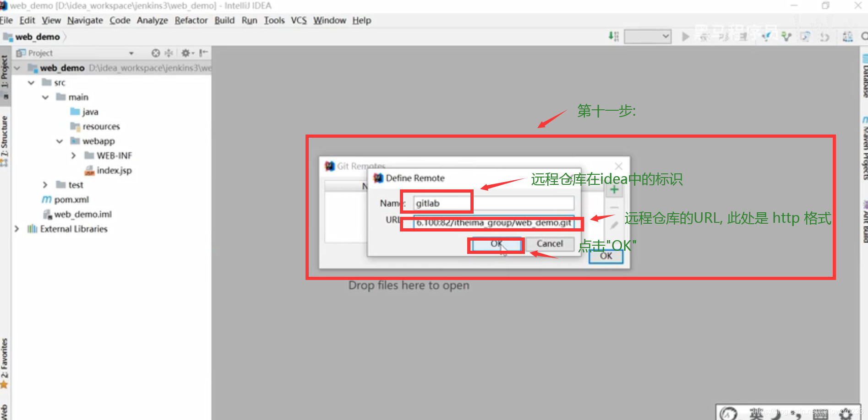This screenshot has width=868, height=420.
Task: Open the Code menu
Action: [120, 21]
